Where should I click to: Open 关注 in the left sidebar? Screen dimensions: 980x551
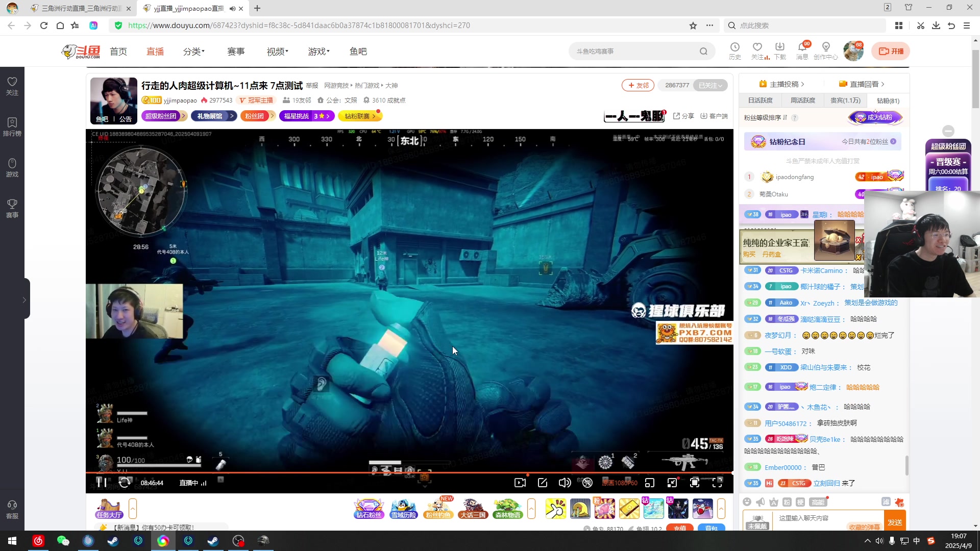click(12, 86)
